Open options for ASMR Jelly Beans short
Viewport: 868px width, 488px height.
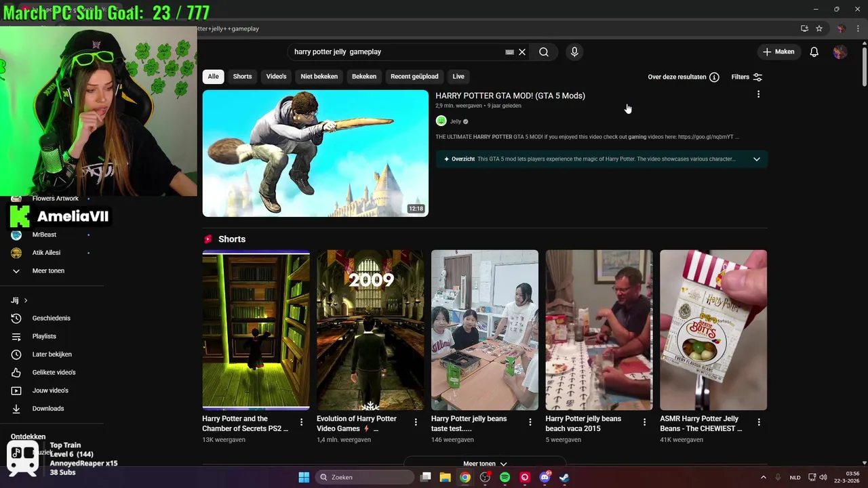[x=759, y=422]
